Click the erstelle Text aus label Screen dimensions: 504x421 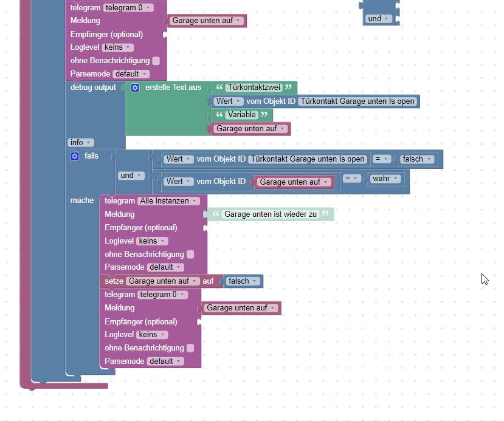coord(173,87)
